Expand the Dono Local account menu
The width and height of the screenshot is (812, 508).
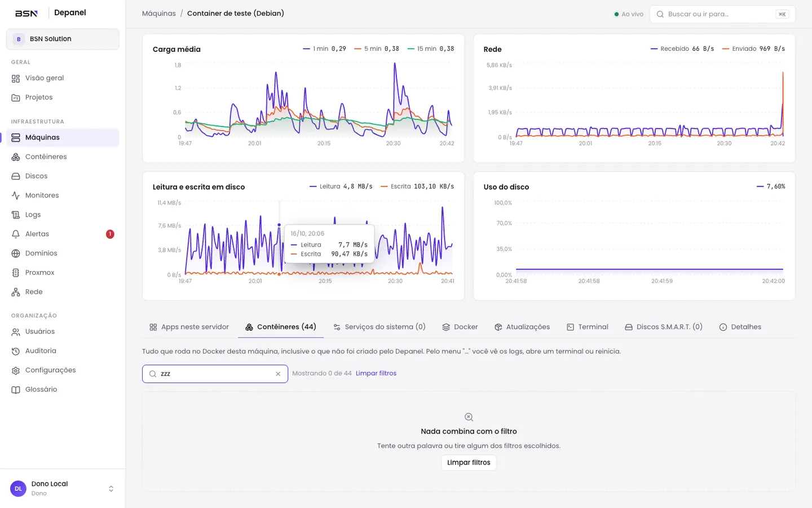coord(63,488)
